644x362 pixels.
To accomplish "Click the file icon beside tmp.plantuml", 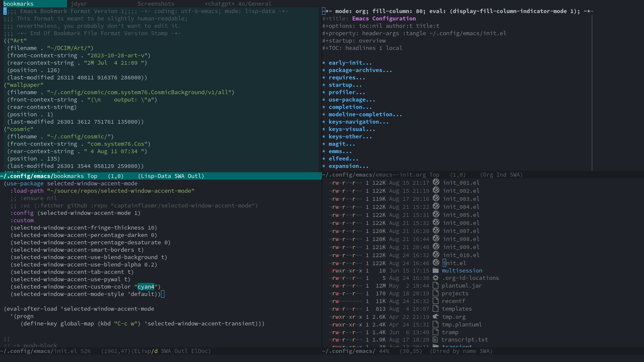I will tap(435, 324).
